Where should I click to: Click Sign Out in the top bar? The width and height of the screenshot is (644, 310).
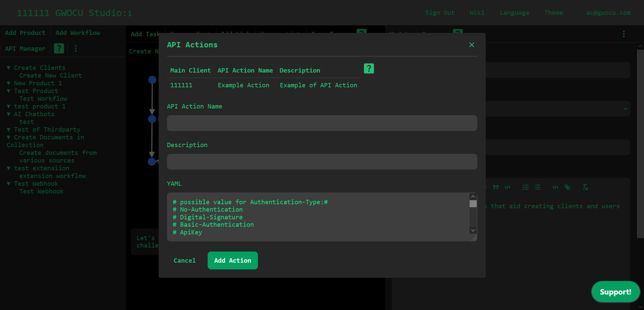(440, 13)
